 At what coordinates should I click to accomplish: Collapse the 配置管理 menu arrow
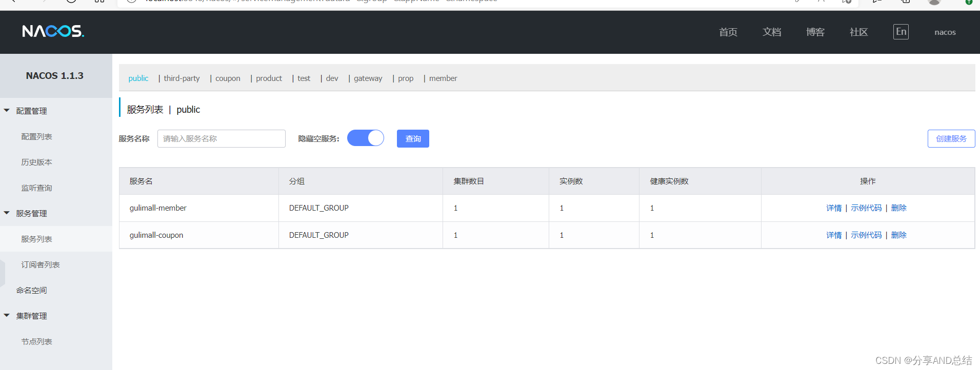click(7, 110)
